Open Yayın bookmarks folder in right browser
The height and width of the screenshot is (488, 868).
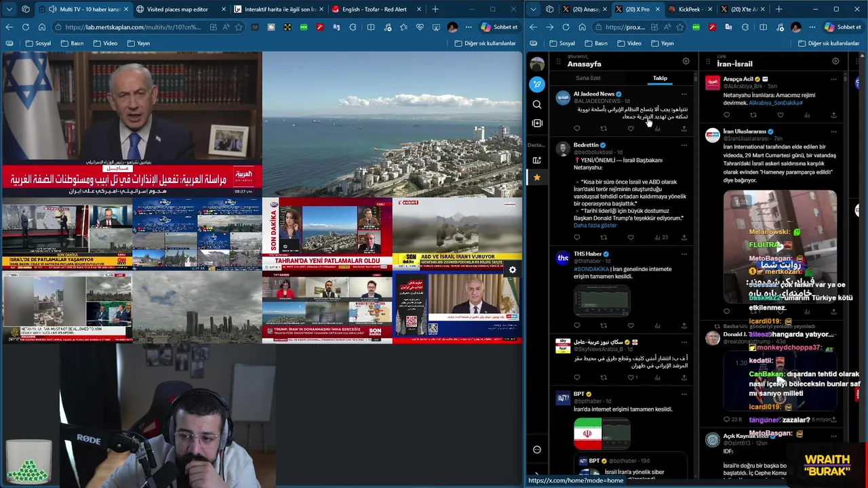(663, 43)
